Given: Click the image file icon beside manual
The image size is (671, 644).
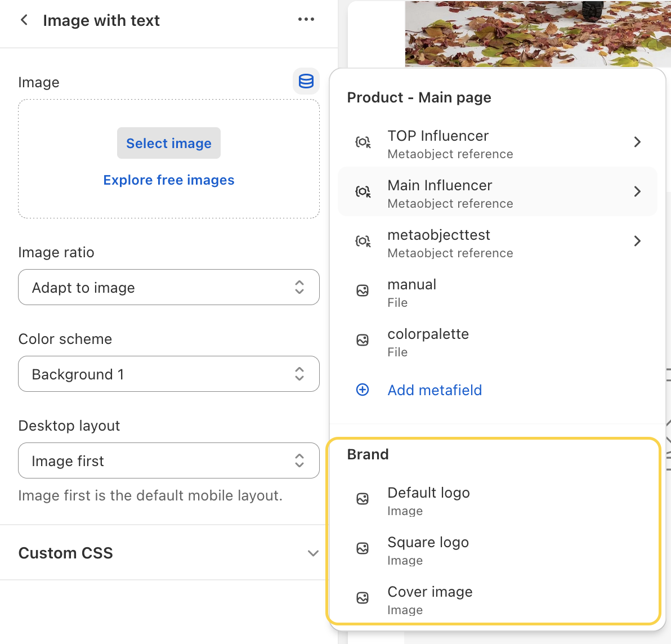Looking at the screenshot, I should pos(363,291).
